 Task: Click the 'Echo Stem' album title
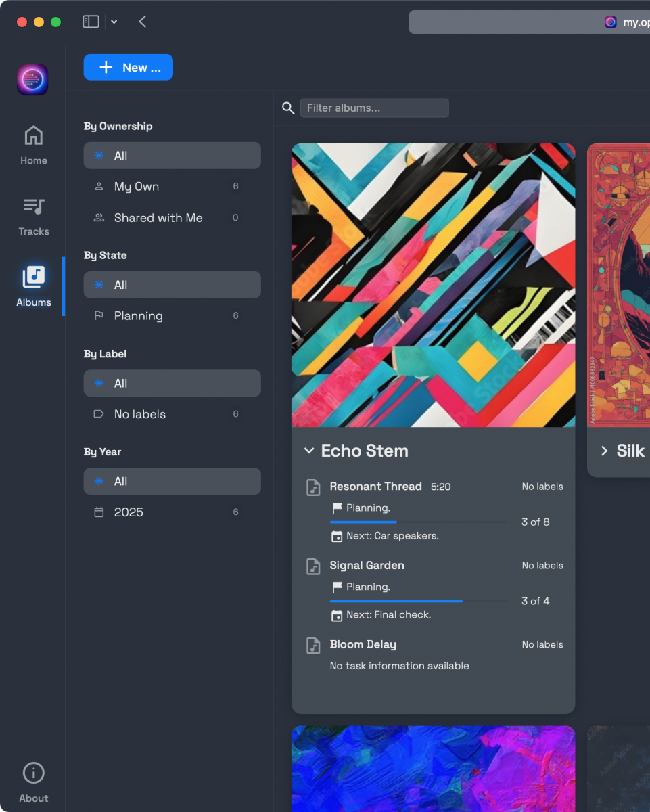coord(365,451)
